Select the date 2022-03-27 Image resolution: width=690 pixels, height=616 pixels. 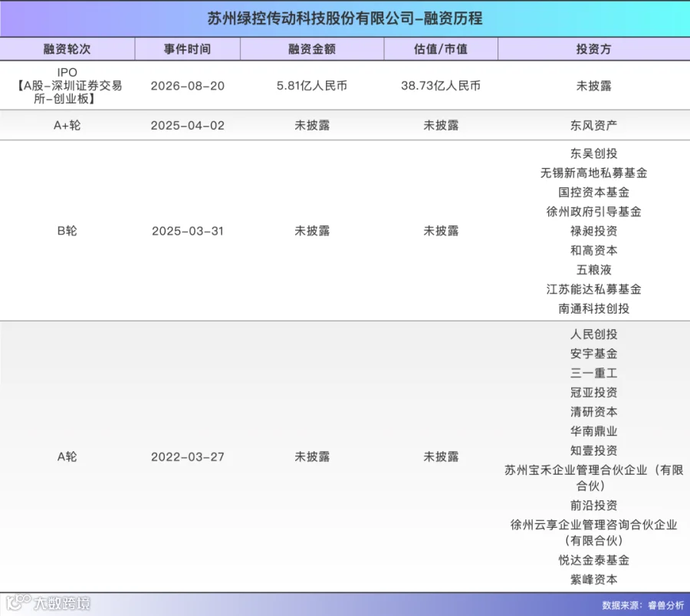click(x=188, y=456)
